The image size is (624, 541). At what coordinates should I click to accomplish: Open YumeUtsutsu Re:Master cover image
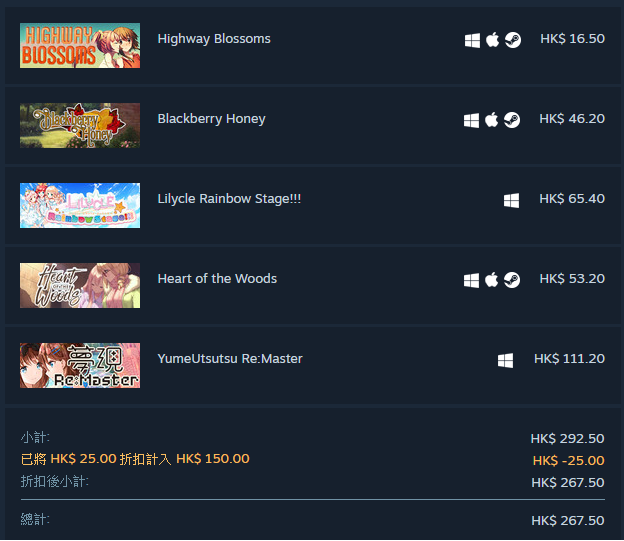pyautogui.click(x=80, y=365)
